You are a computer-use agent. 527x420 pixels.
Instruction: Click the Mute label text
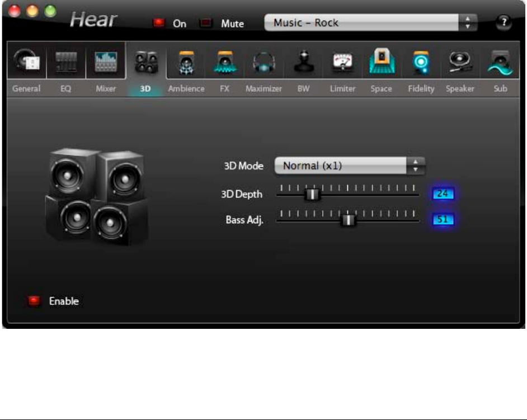233,23
